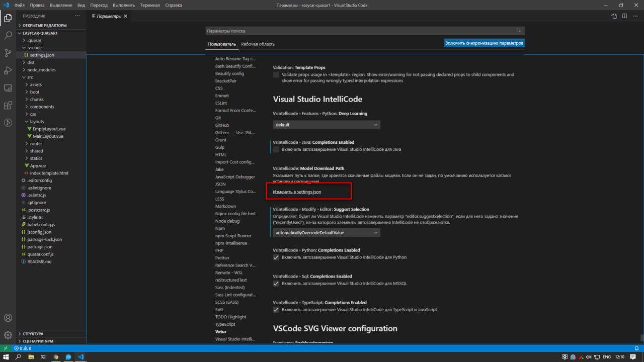Click the settings editor vertical scrollbar thumb
The image size is (644, 362).
641,337
